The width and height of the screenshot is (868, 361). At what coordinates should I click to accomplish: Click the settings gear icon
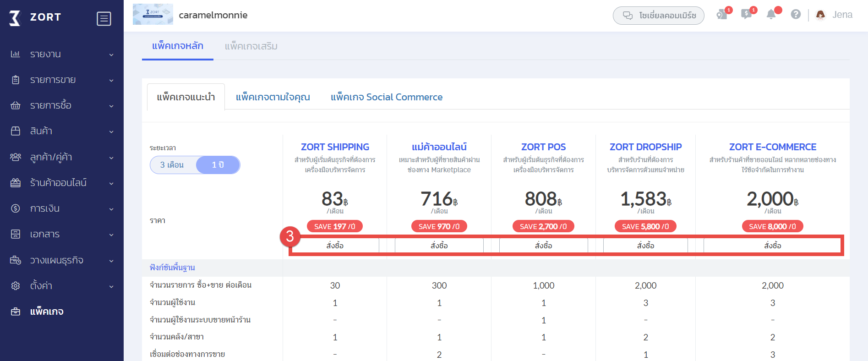16,286
